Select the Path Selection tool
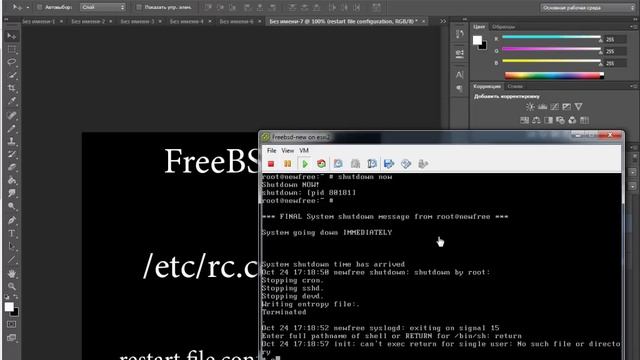Screen dimensions: 640x360 (x=11, y=246)
